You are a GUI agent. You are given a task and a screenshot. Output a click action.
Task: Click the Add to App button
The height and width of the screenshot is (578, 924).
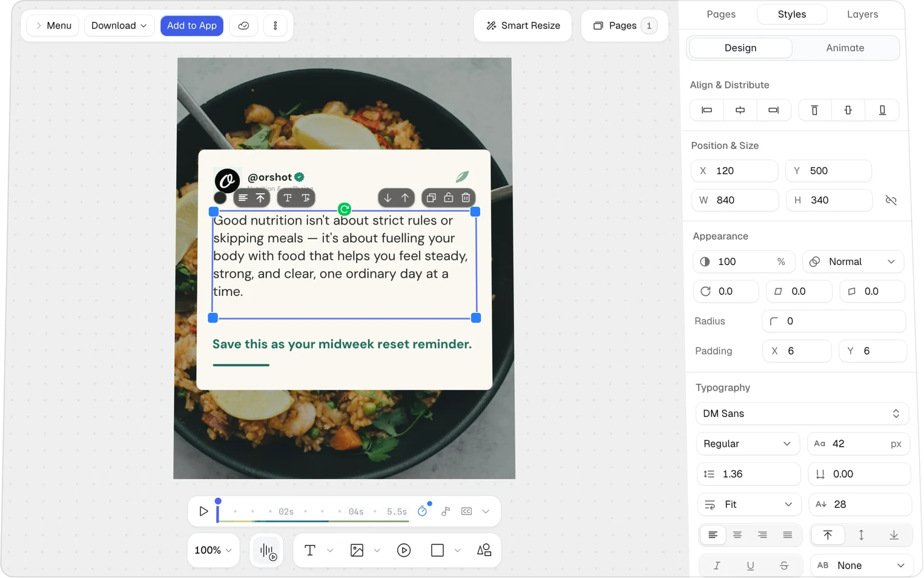[192, 25]
